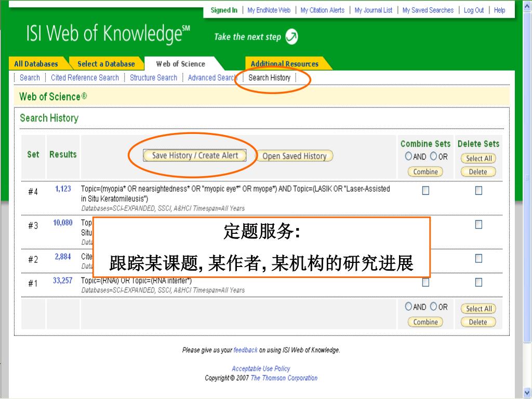The height and width of the screenshot is (399, 532).
Task: Select bottom OR radio button
Action: (433, 307)
